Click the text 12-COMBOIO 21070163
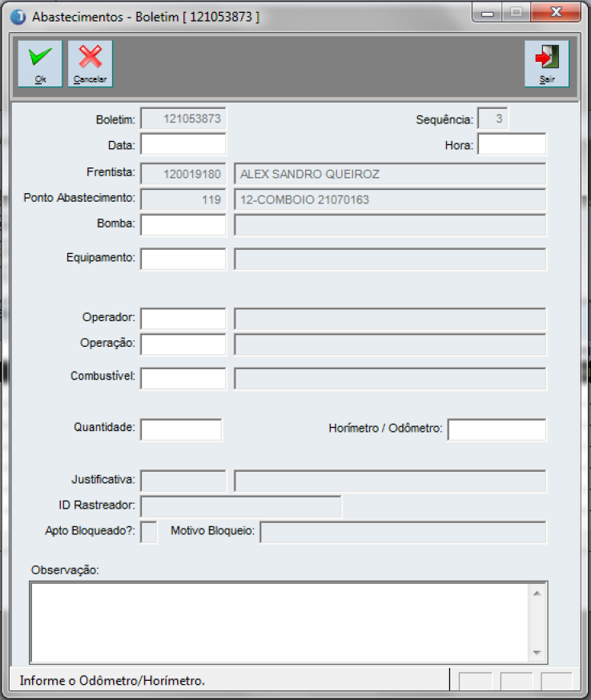 click(304, 199)
